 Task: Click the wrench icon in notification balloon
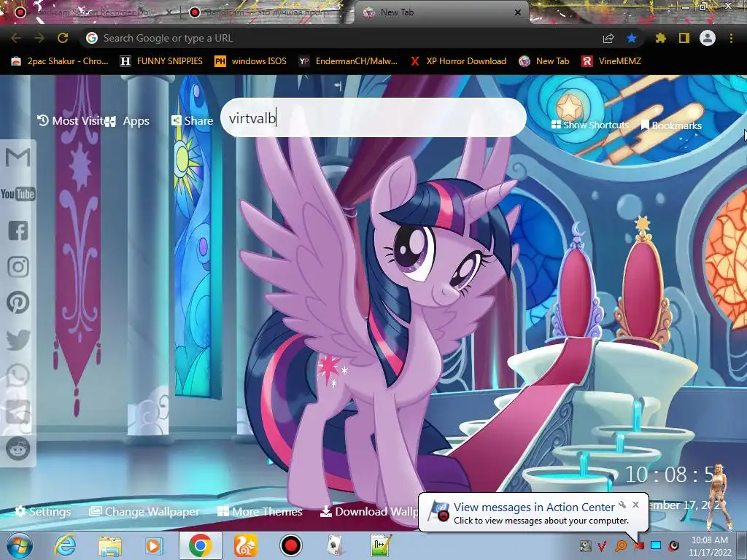coord(622,505)
